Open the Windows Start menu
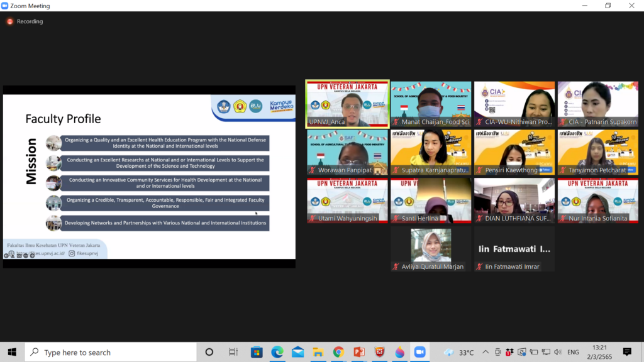644x362 pixels. tap(12, 352)
